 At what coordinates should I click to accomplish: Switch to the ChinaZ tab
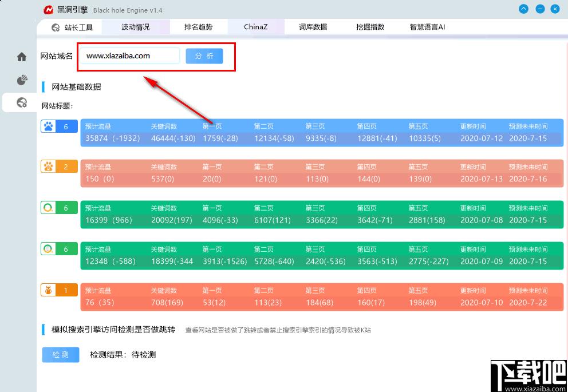click(256, 27)
